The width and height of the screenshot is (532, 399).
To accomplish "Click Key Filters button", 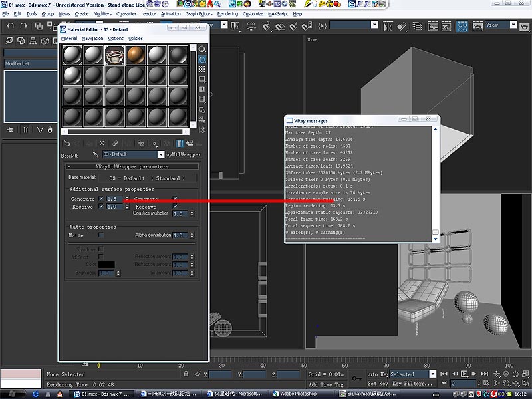I will pos(412,384).
